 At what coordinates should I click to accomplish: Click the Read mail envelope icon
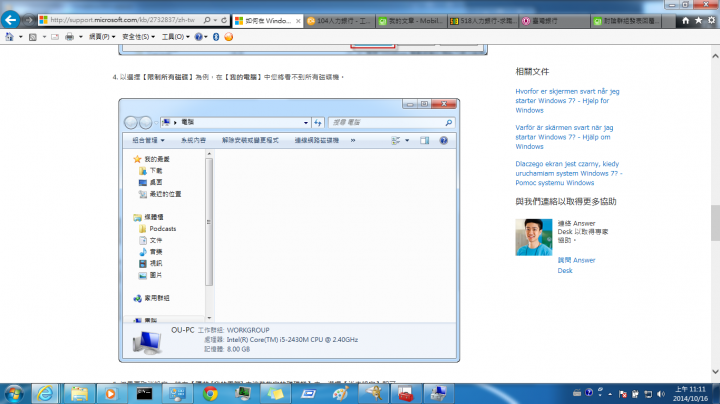55,37
